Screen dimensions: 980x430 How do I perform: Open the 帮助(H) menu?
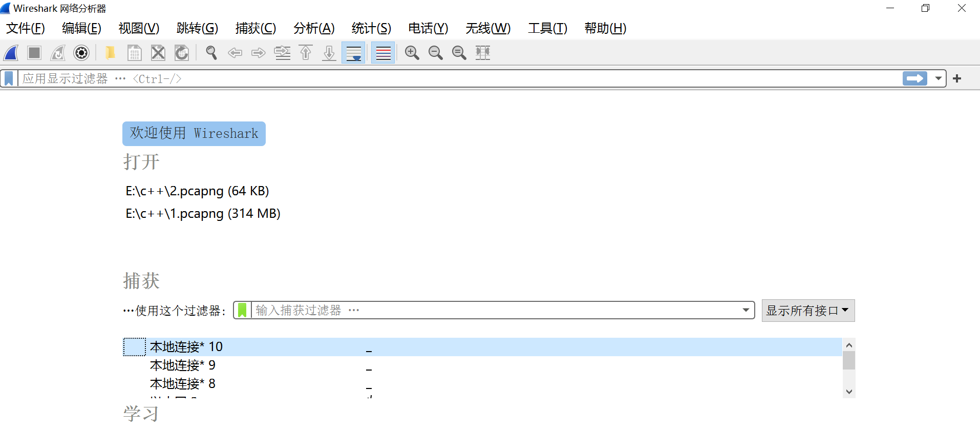605,28
